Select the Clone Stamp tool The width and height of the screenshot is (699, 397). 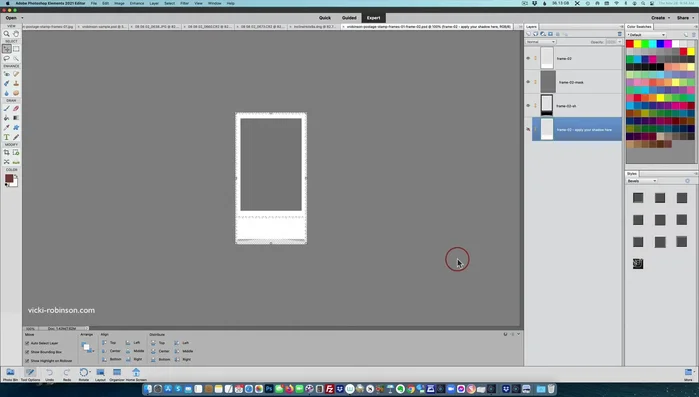(16, 83)
